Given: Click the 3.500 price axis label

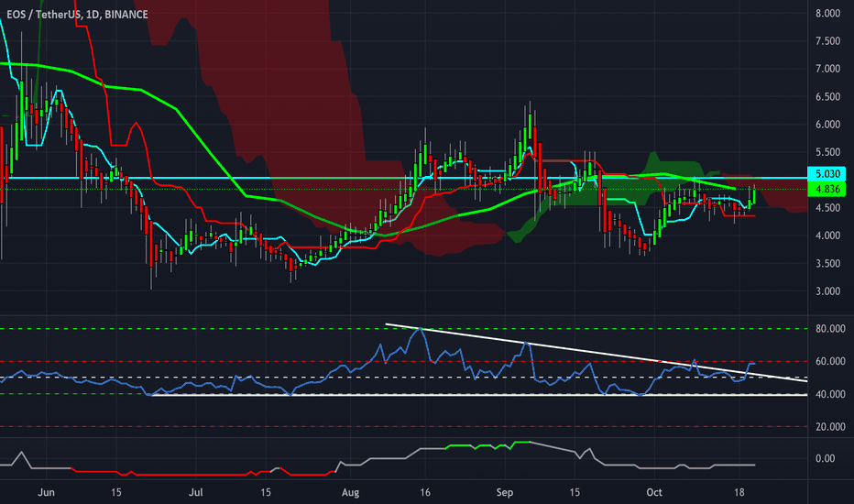Looking at the screenshot, I should pos(827,263).
